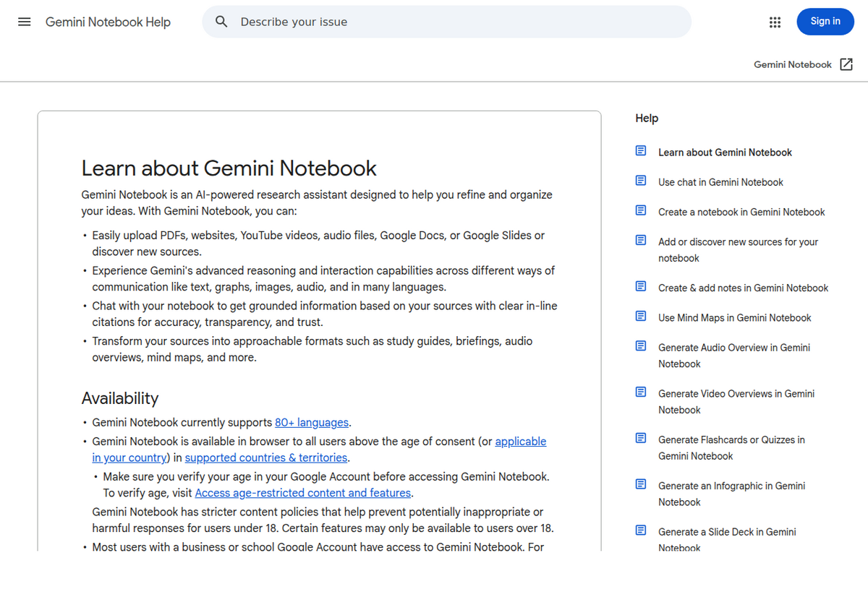Image resolution: width=868 pixels, height=610 pixels.
Task: Click article icon beside Generate an Infographic
Action: pos(641,484)
